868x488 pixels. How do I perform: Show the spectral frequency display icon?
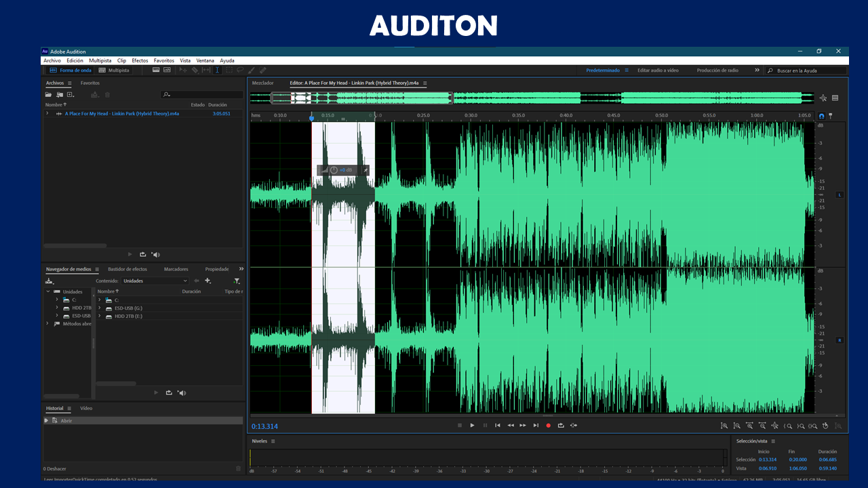pyautogui.click(x=156, y=70)
